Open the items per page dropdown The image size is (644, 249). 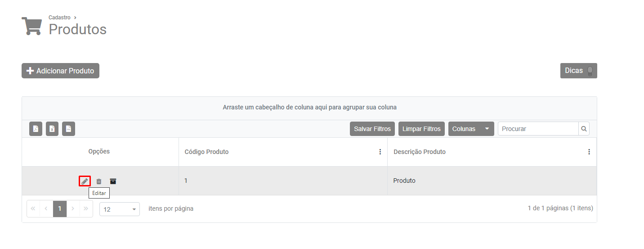click(119, 209)
